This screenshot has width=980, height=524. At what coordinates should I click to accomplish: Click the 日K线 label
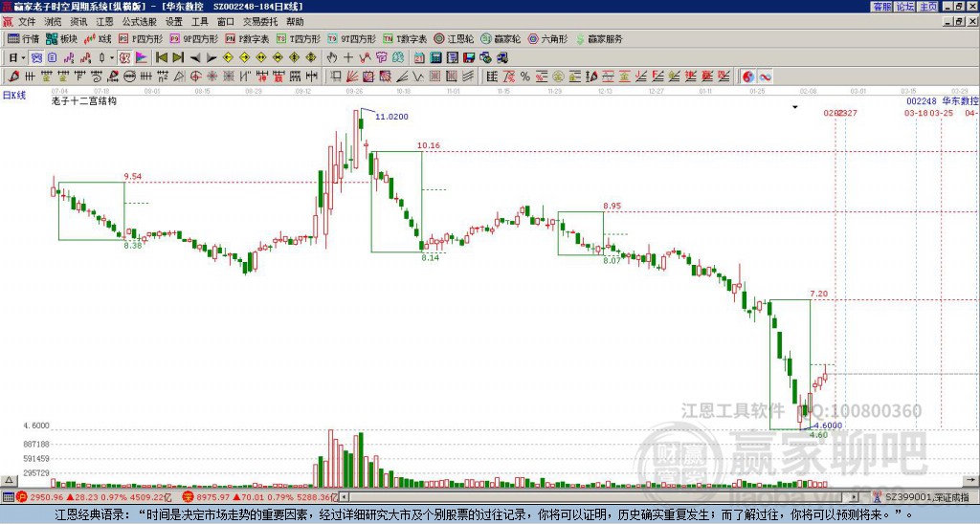14,96
